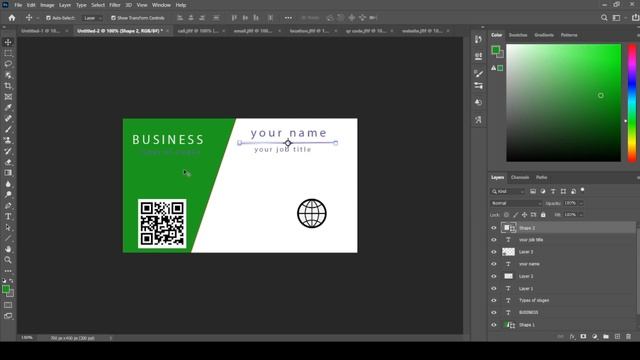The height and width of the screenshot is (360, 640).
Task: Select the Layer 2 layer row
Action: coord(562,276)
